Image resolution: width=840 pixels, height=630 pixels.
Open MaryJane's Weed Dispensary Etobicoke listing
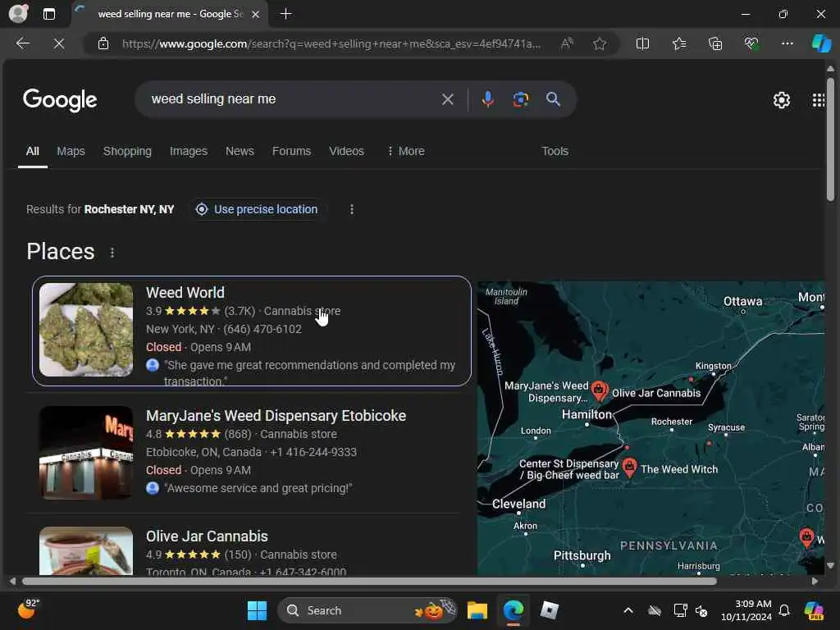click(276, 416)
